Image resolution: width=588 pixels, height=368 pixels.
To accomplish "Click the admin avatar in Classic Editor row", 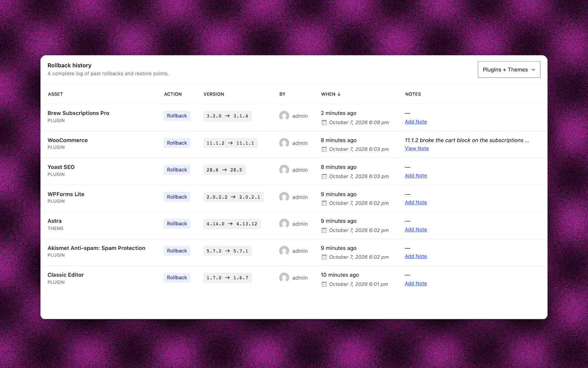I will 284,278.
